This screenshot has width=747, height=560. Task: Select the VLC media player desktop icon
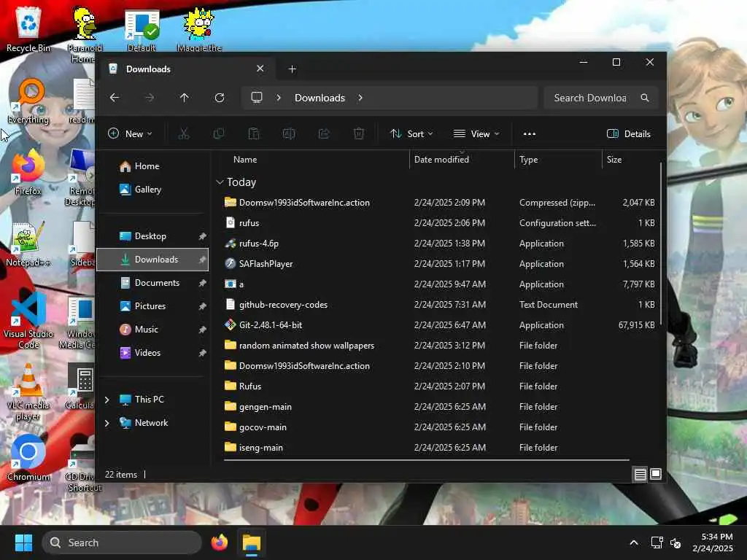point(28,392)
